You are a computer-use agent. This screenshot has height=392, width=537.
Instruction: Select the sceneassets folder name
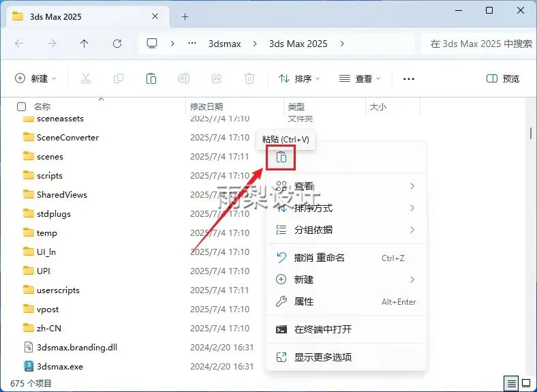tap(60, 119)
